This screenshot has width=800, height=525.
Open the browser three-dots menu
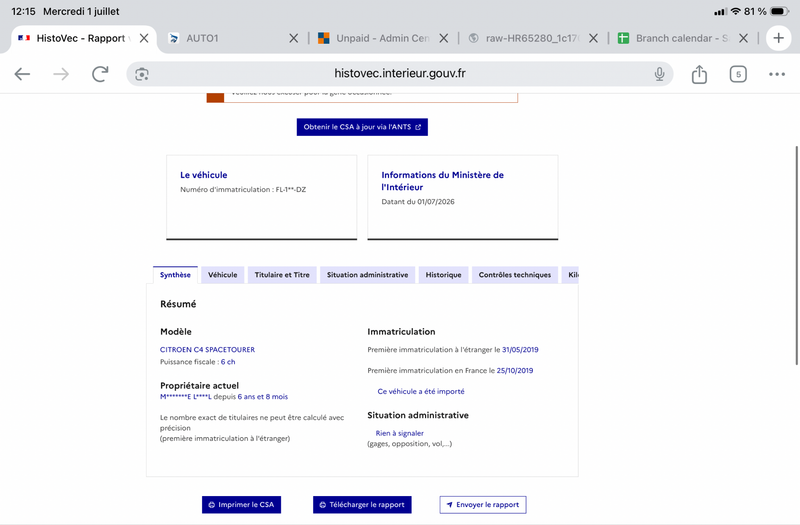pyautogui.click(x=777, y=74)
